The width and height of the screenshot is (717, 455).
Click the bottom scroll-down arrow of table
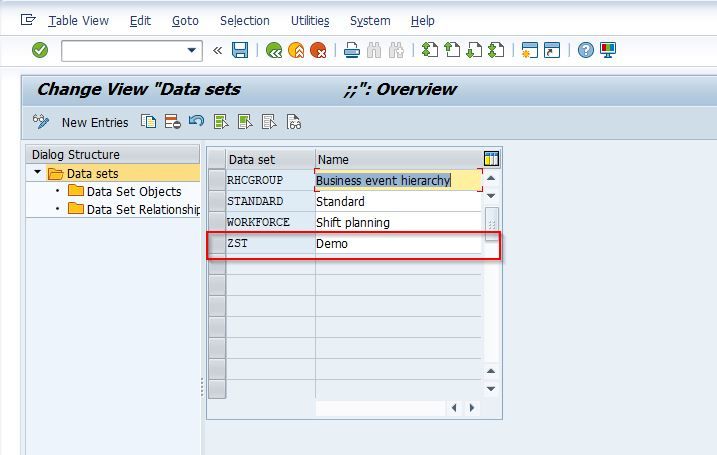[x=491, y=389]
